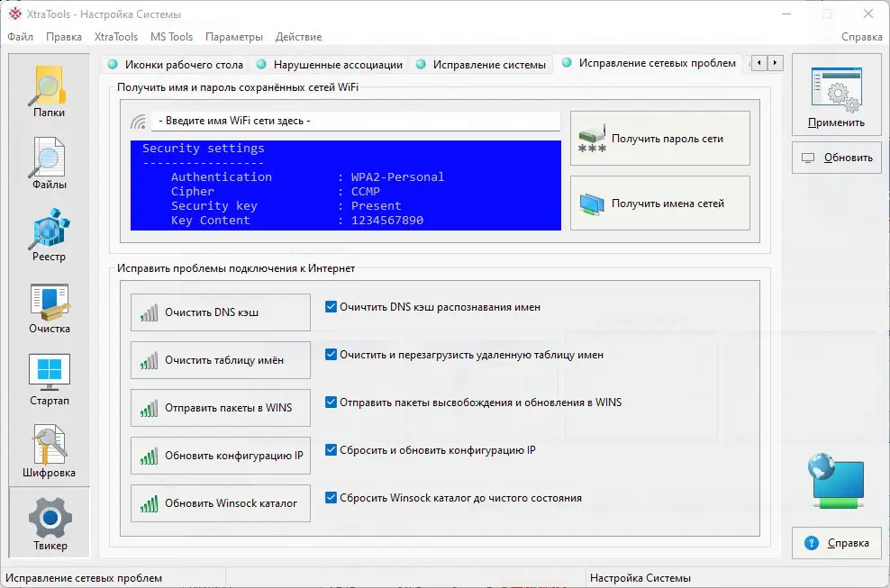Screen dimensions: 890x588
Task: Open the Файлы section in sidebar
Action: (x=49, y=164)
